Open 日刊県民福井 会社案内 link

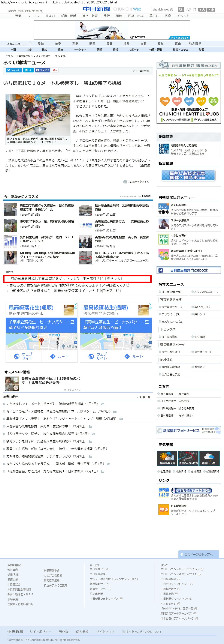pos(174,394)
